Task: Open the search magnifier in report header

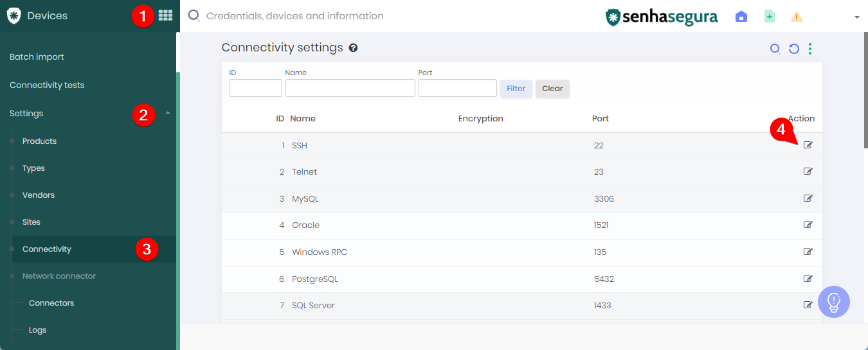Action: pyautogui.click(x=775, y=49)
